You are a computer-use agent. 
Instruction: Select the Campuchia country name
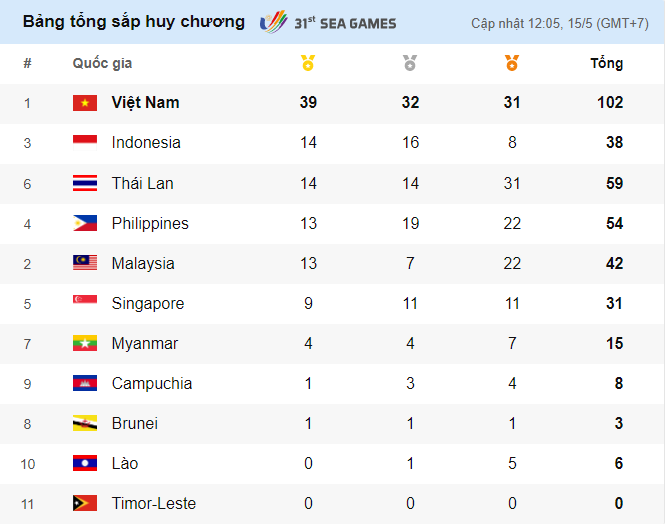pos(152,383)
